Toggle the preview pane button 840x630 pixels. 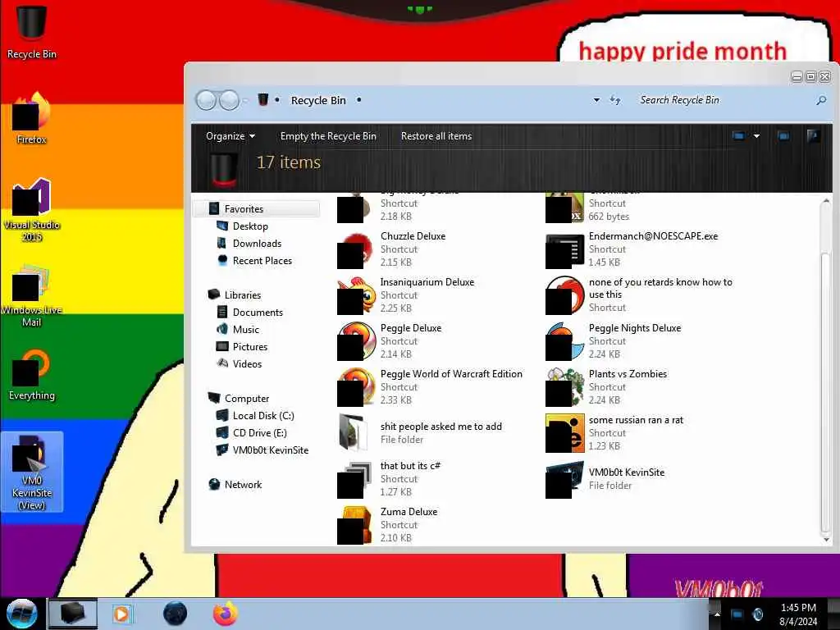(783, 136)
